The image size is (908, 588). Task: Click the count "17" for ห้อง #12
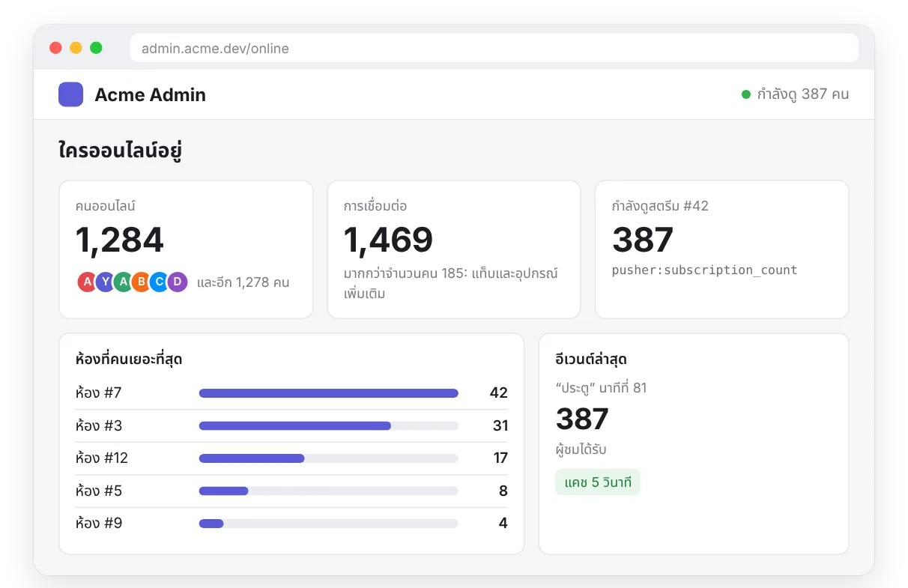500,458
